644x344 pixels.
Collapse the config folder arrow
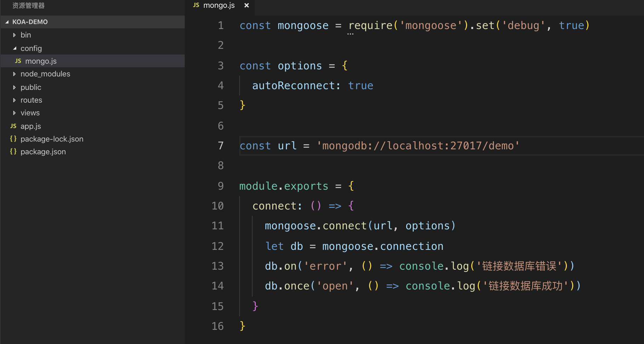[14, 48]
